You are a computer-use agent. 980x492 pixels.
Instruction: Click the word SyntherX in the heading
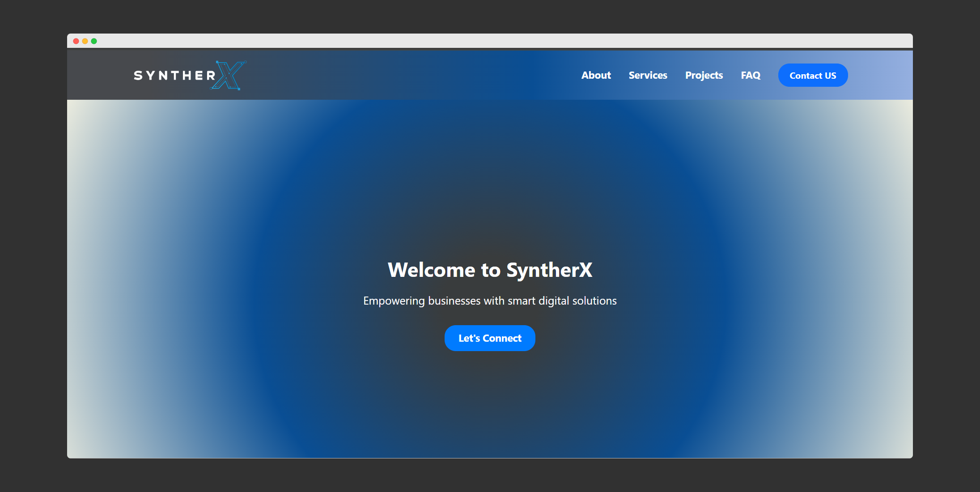point(549,270)
